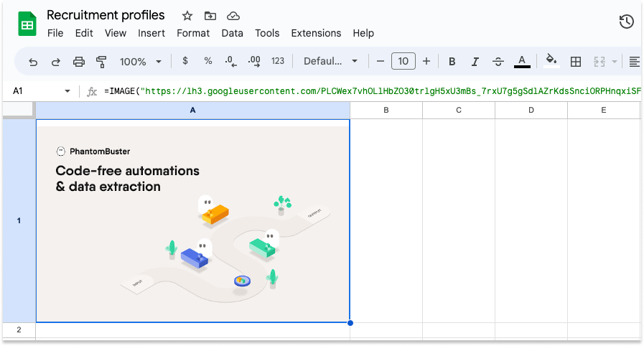Select row 1 header
The height and width of the screenshot is (346, 644).
pos(19,221)
